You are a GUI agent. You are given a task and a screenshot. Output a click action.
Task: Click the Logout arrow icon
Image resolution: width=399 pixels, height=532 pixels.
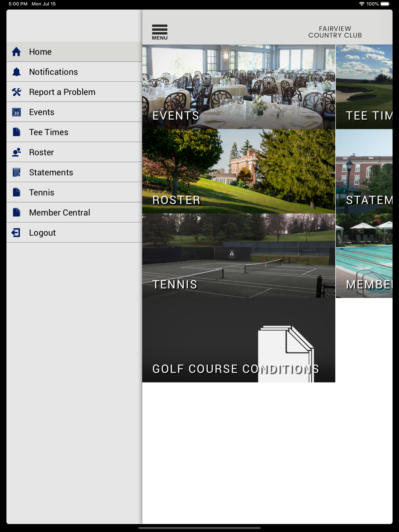(x=16, y=233)
